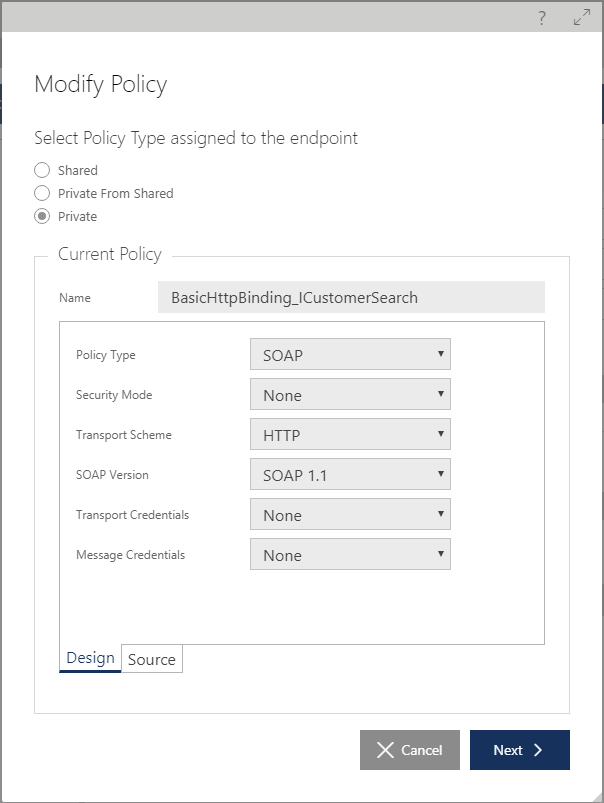Switch to the Source tab
The image size is (604, 803).
click(x=152, y=659)
